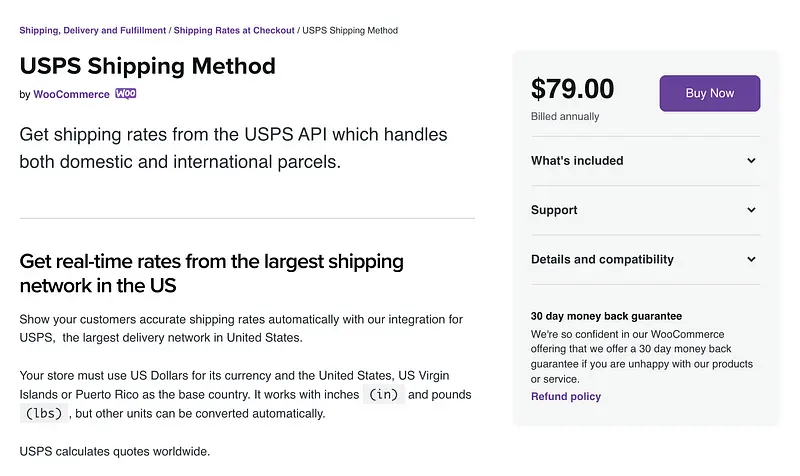The height and width of the screenshot is (476, 800).
Task: Click the USPS Shipping Method page title
Action: click(147, 67)
